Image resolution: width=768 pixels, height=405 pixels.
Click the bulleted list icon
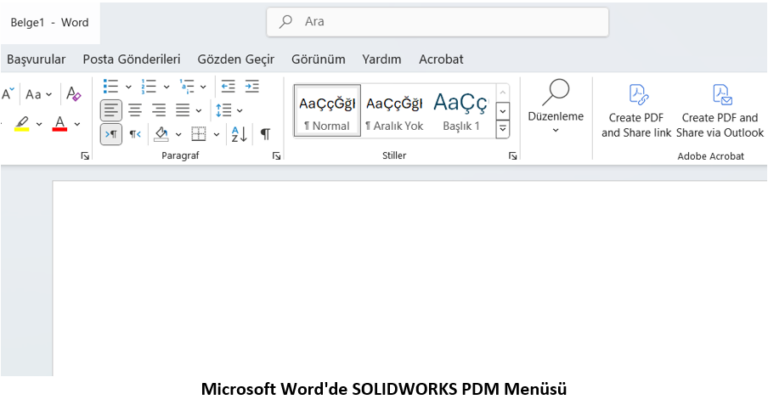pos(111,87)
